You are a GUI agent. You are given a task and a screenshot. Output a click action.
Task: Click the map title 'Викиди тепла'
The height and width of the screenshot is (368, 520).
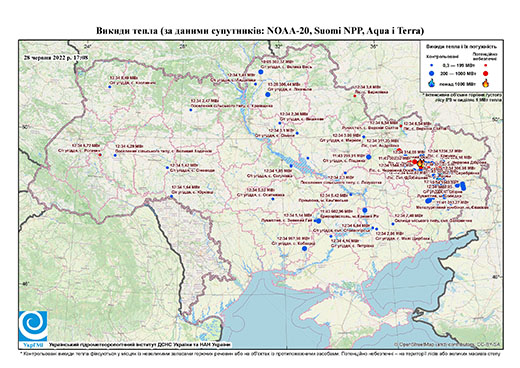pyautogui.click(x=127, y=31)
